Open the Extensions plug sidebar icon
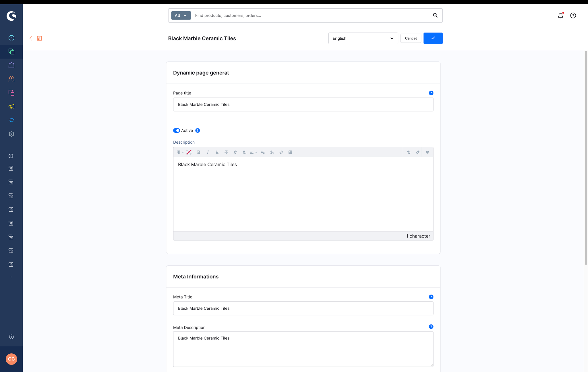 click(11, 120)
